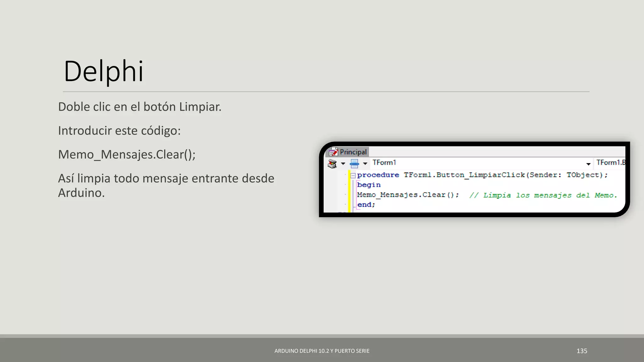Viewport: 644px width, 362px height.
Task: Click slide text 'Memo_Mensajes.Clear();'
Action: click(x=127, y=155)
